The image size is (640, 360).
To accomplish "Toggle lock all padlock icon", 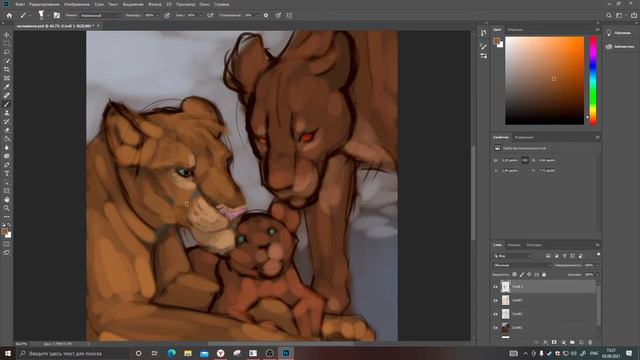I will coord(544,275).
